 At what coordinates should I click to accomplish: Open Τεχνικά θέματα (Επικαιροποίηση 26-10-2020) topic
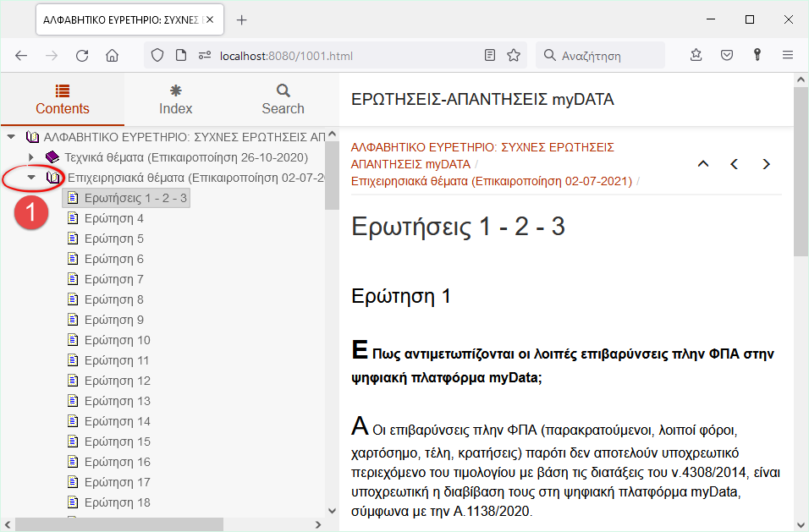[186, 157]
